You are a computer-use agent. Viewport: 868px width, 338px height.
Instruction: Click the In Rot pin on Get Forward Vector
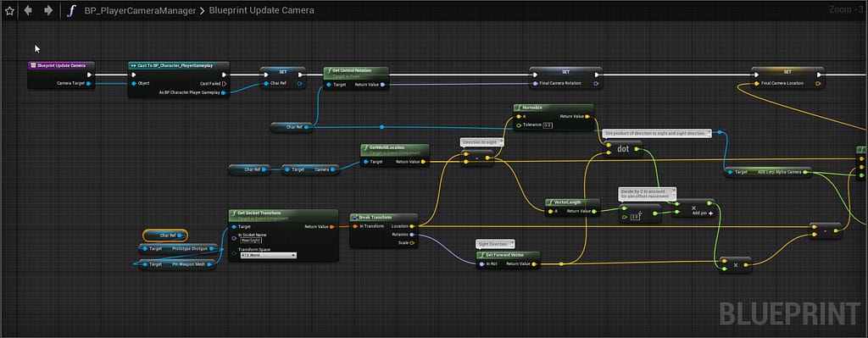[481, 264]
